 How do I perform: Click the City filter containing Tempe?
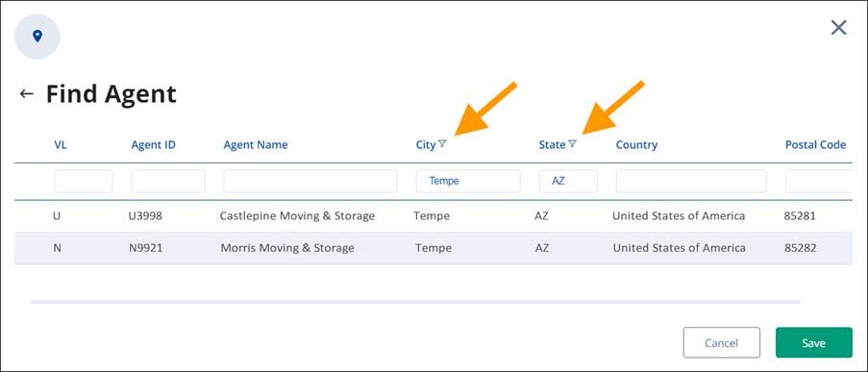tap(468, 181)
